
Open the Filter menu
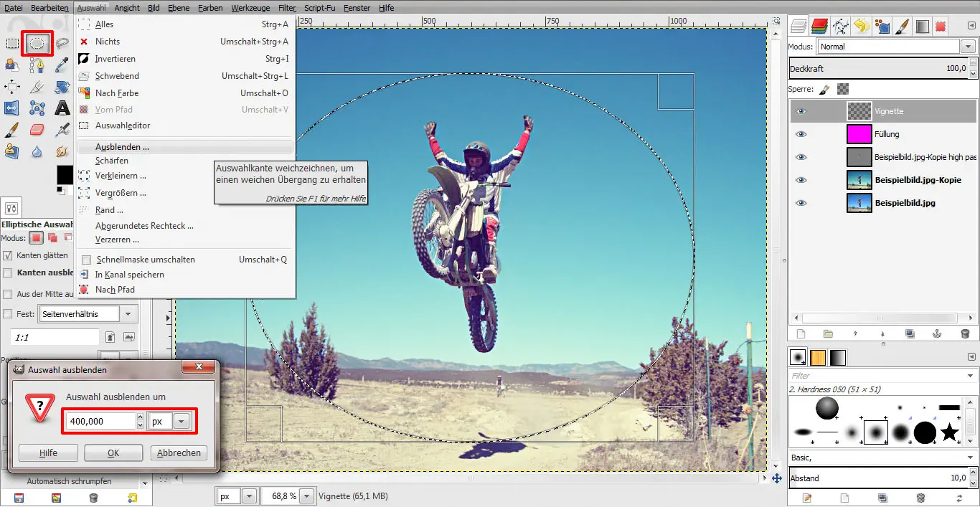[x=286, y=8]
